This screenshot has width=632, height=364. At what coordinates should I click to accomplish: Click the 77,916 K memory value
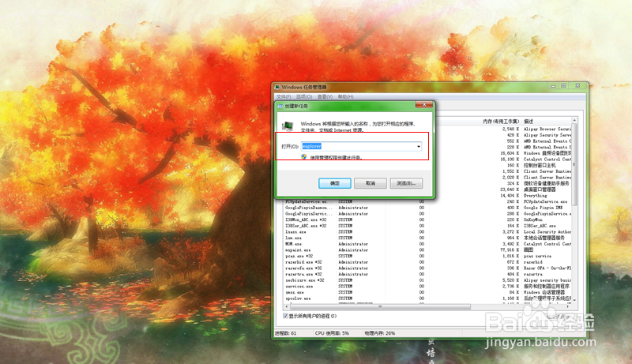point(510,250)
